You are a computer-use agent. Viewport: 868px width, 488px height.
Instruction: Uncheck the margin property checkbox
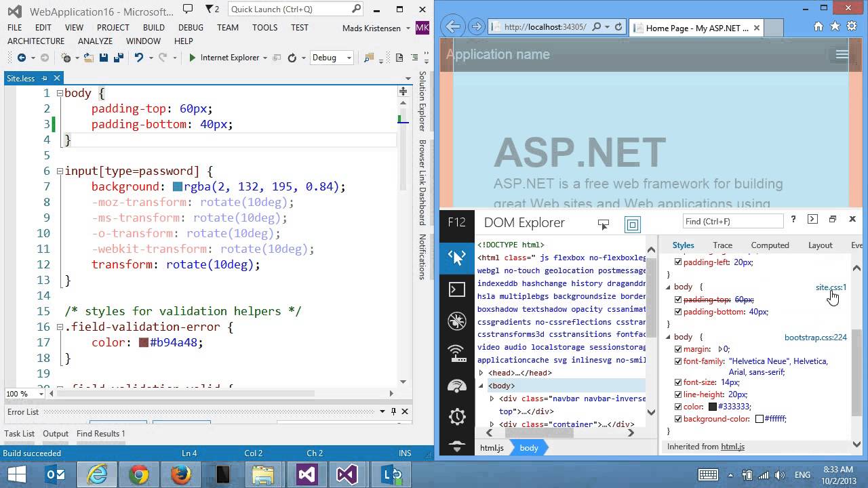(677, 349)
